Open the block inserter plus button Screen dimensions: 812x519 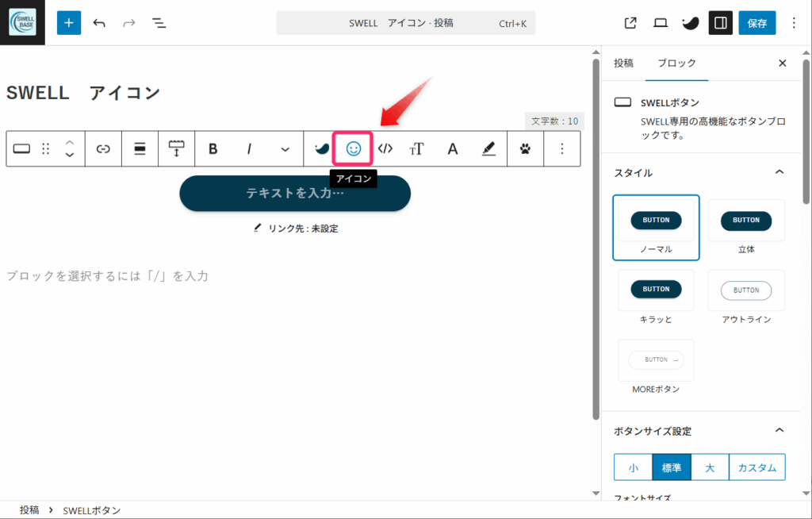click(x=69, y=23)
